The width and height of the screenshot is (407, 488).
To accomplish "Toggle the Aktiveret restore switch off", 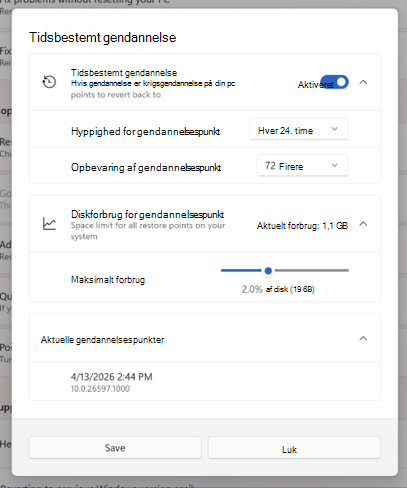I will click(334, 82).
